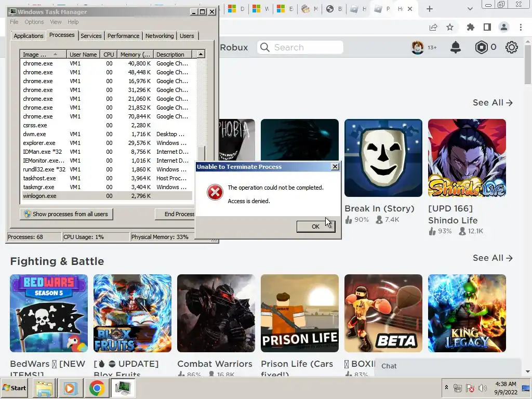Switch to the Applications tab
The width and height of the screenshot is (532, 399).
(x=29, y=36)
